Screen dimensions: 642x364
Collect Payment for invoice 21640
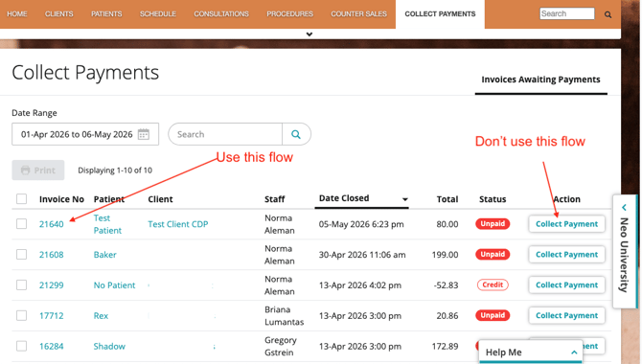tap(566, 224)
